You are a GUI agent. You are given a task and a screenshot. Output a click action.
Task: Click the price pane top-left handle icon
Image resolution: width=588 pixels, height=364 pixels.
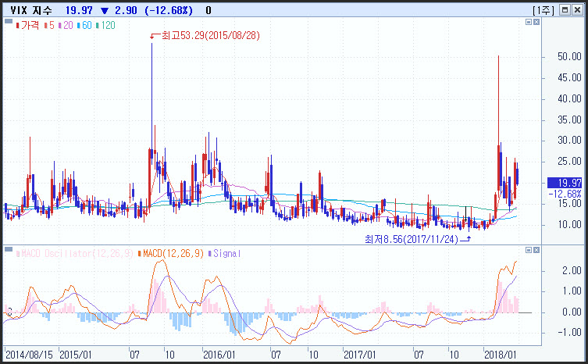pyautogui.click(x=9, y=21)
